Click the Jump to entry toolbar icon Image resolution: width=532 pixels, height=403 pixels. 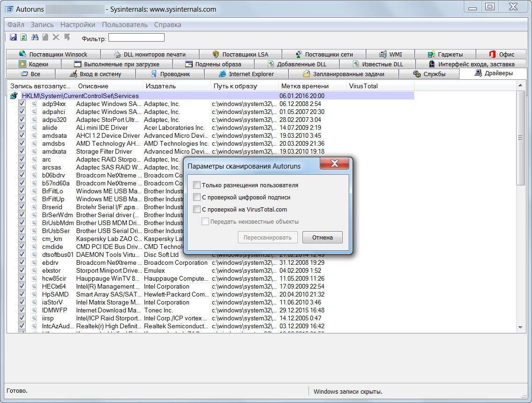[67, 37]
